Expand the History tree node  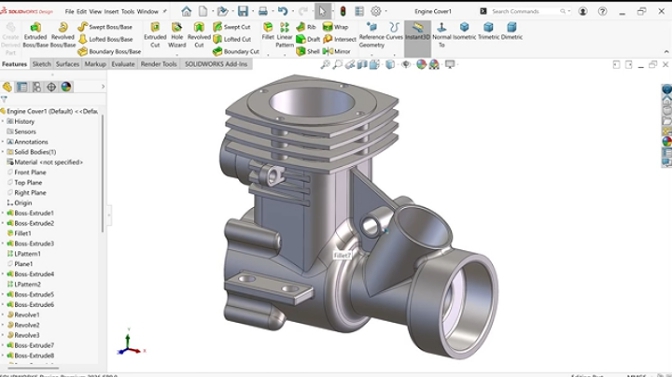[3, 122]
